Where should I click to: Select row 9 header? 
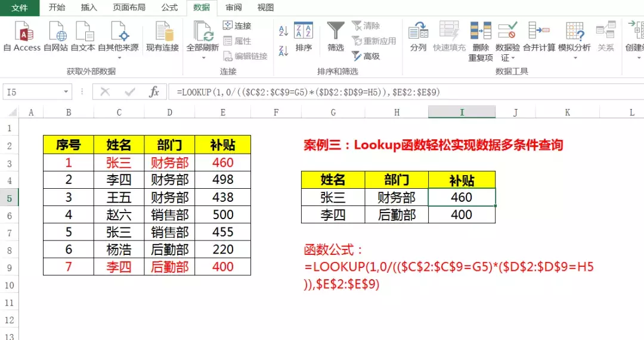tap(9, 268)
